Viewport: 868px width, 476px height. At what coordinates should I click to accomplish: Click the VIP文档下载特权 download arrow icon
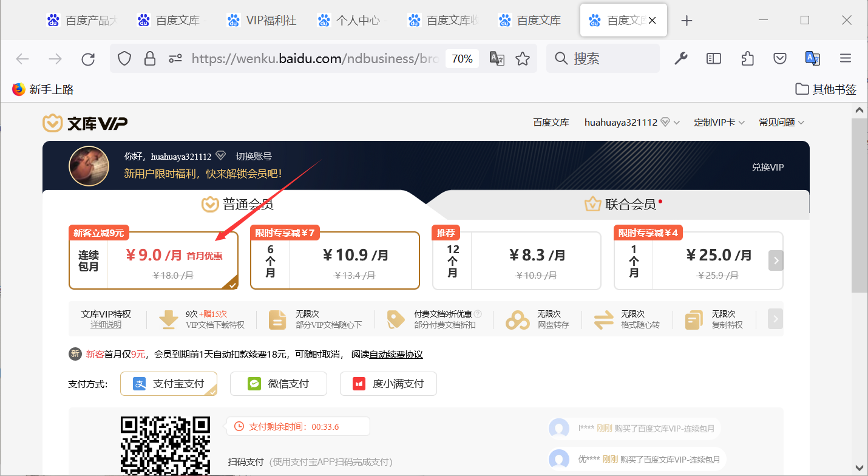point(168,319)
